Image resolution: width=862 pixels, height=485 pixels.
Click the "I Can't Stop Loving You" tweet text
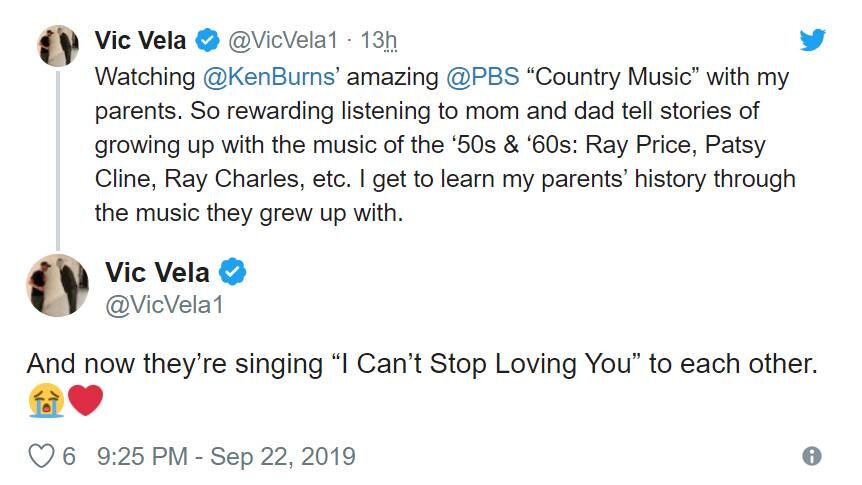coord(421,364)
